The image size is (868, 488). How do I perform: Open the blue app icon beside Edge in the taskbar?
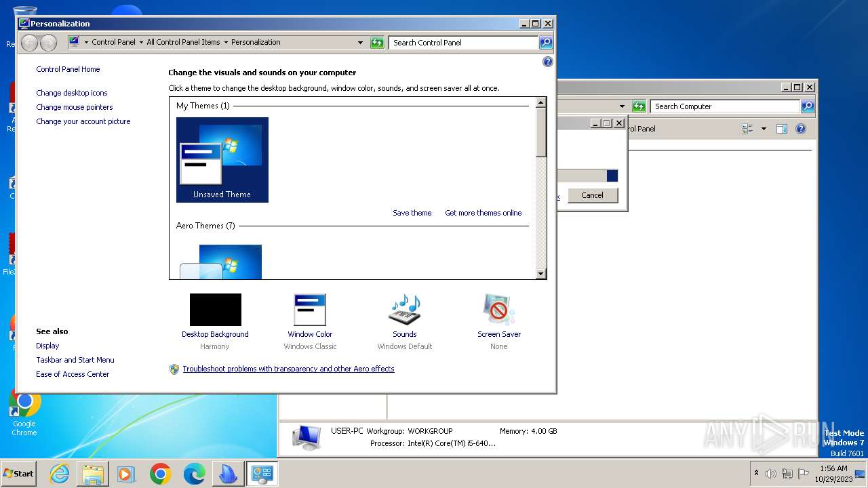pyautogui.click(x=228, y=474)
